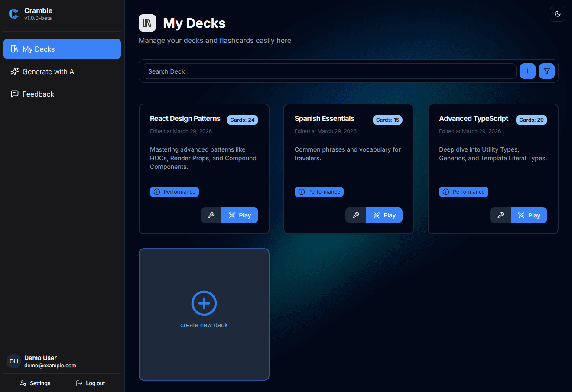The width and height of the screenshot is (572, 392).
Task: Click the Demo User name text
Action: pyautogui.click(x=40, y=358)
